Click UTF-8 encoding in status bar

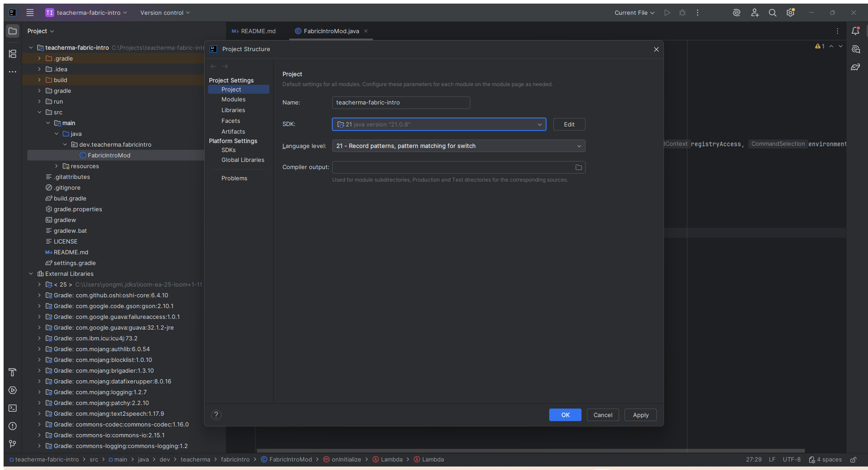tap(792, 460)
